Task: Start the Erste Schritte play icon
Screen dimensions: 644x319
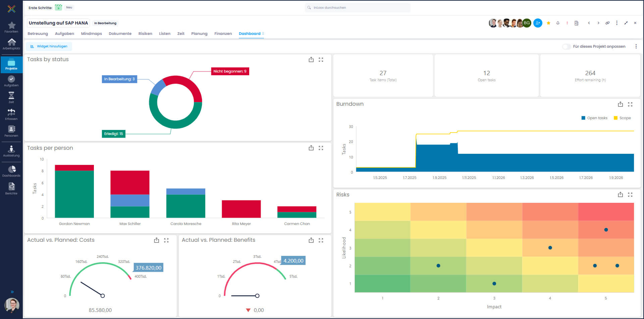Action: (58, 7)
